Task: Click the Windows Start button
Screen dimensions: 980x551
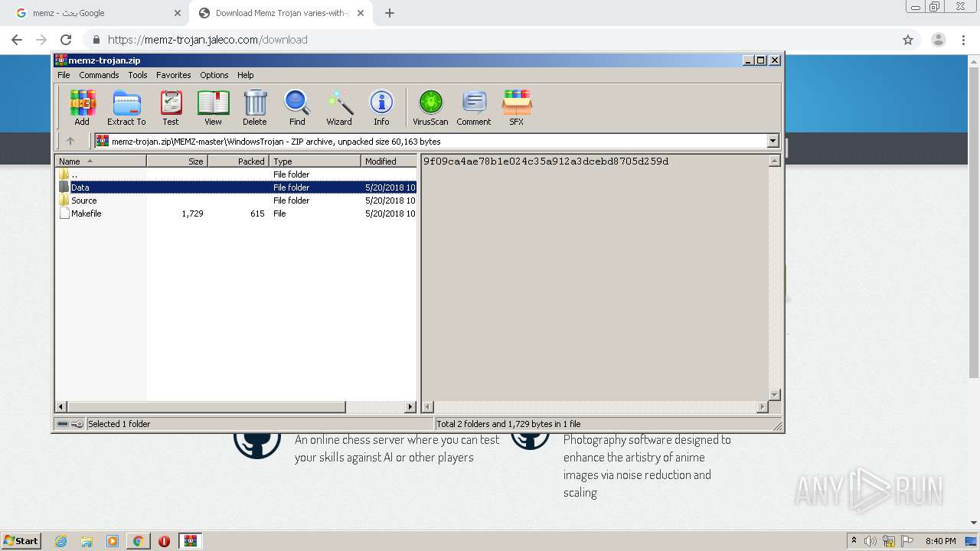Action: click(21, 541)
